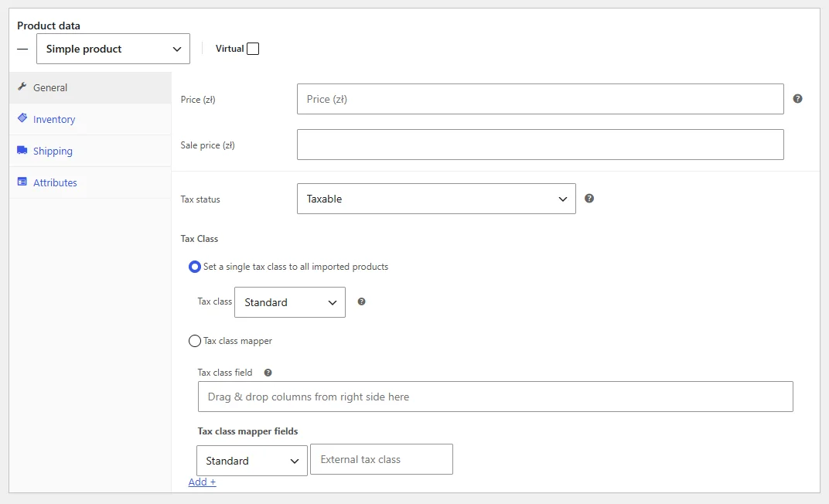829x504 pixels.
Task: Click the Shipping truck icon
Action: point(22,150)
